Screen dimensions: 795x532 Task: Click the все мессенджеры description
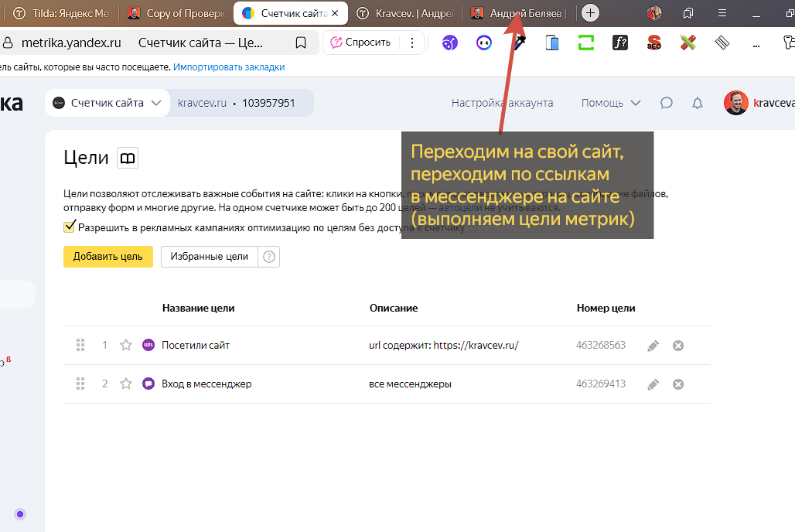point(410,384)
